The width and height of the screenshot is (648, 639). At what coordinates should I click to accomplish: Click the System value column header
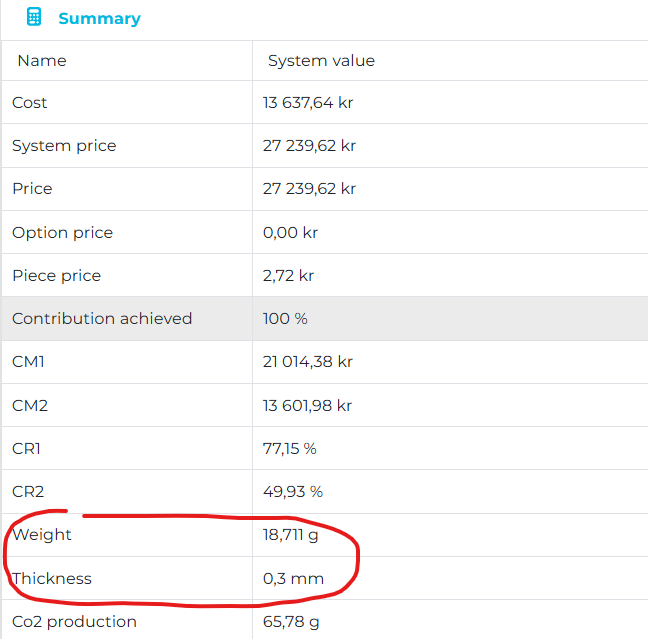(321, 61)
